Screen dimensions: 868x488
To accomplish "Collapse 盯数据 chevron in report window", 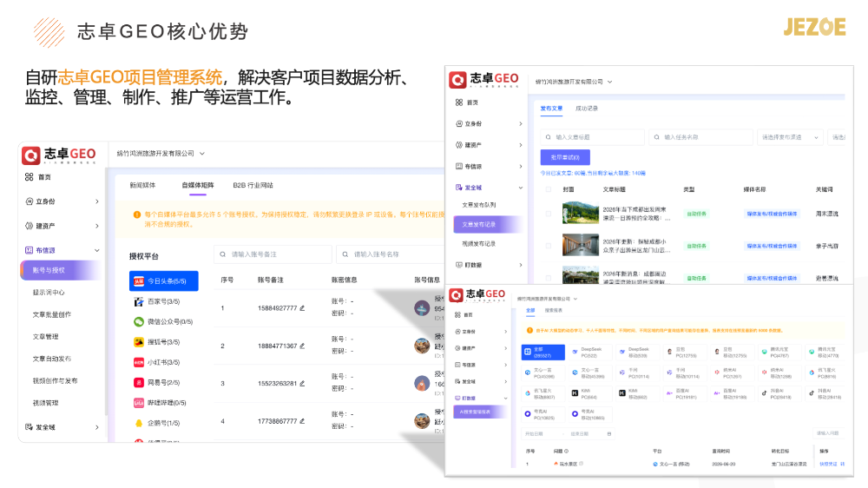I will pos(505,399).
